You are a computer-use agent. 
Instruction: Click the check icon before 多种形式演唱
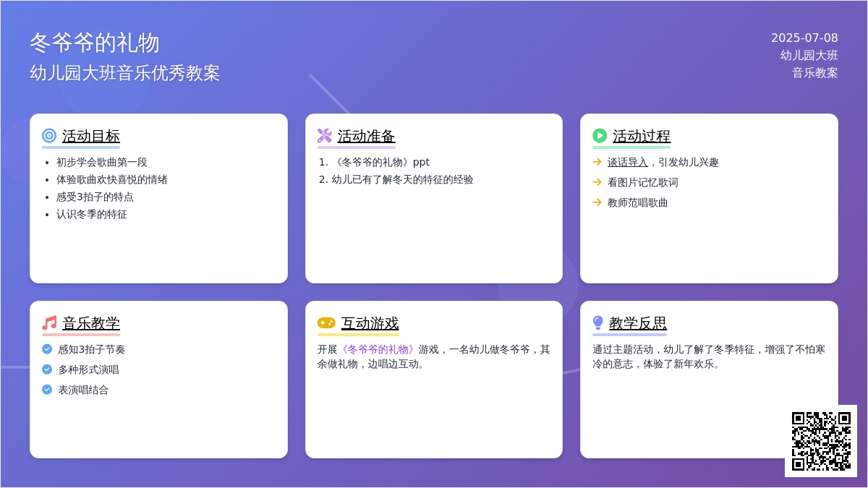(47, 369)
